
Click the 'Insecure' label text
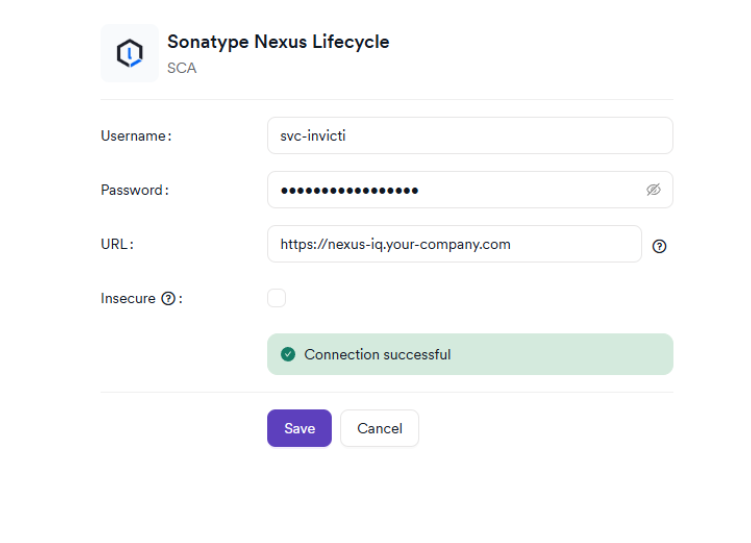128,298
